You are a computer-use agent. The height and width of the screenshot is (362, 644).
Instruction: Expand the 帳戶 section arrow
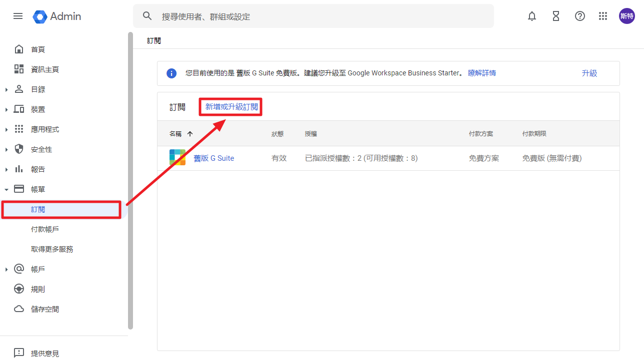coord(6,269)
